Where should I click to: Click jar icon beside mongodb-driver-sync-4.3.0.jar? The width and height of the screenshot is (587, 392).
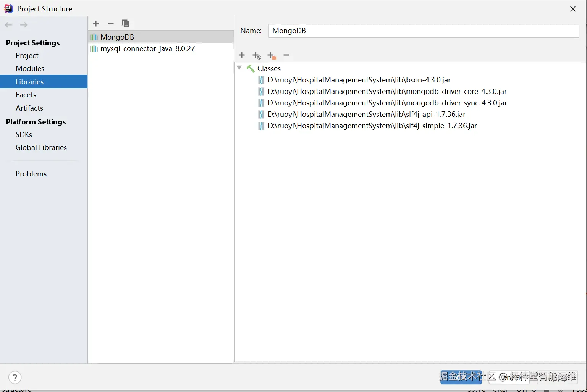pos(261,103)
